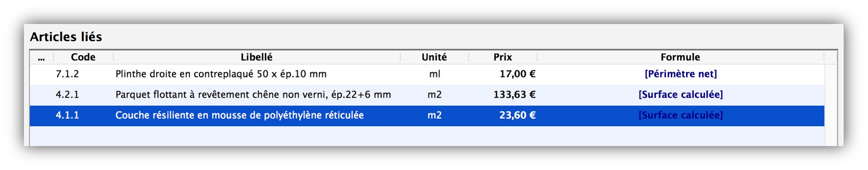868x170 pixels.
Task: Select code cell 4.2.1
Action: (67, 95)
